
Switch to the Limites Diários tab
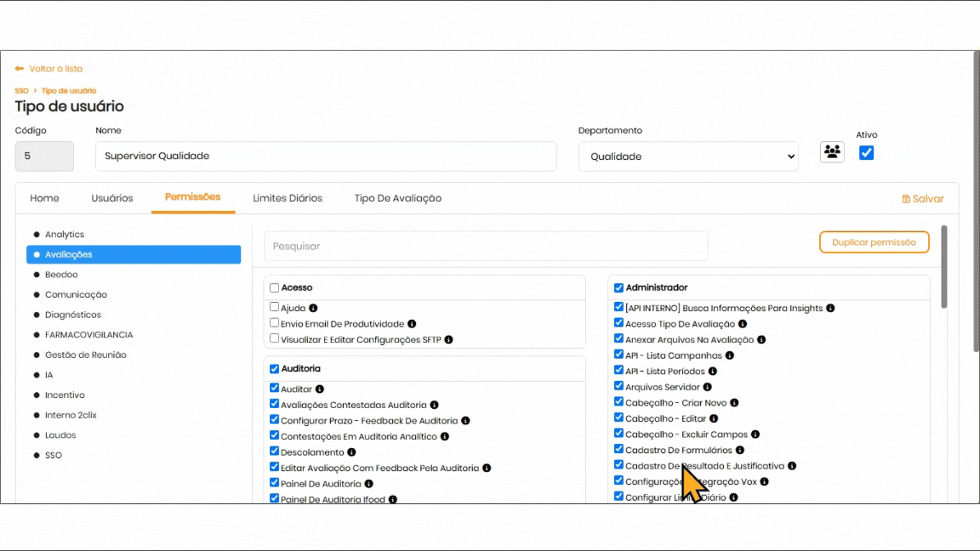(x=288, y=198)
